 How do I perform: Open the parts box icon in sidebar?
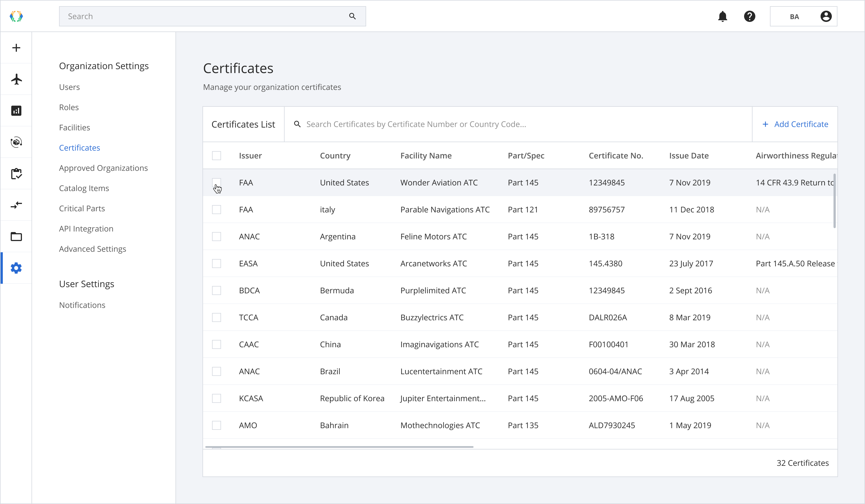coord(16,142)
